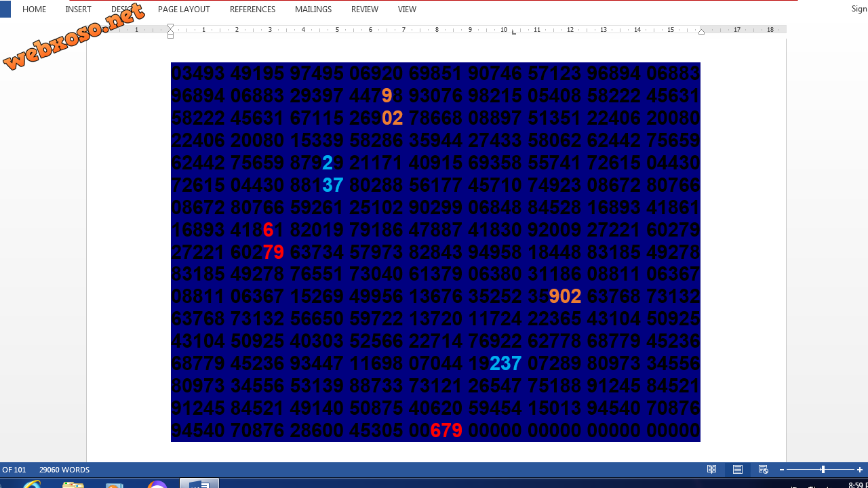Switch to the PAGE LAYOUT tab
This screenshot has width=868, height=488.
tap(184, 9)
